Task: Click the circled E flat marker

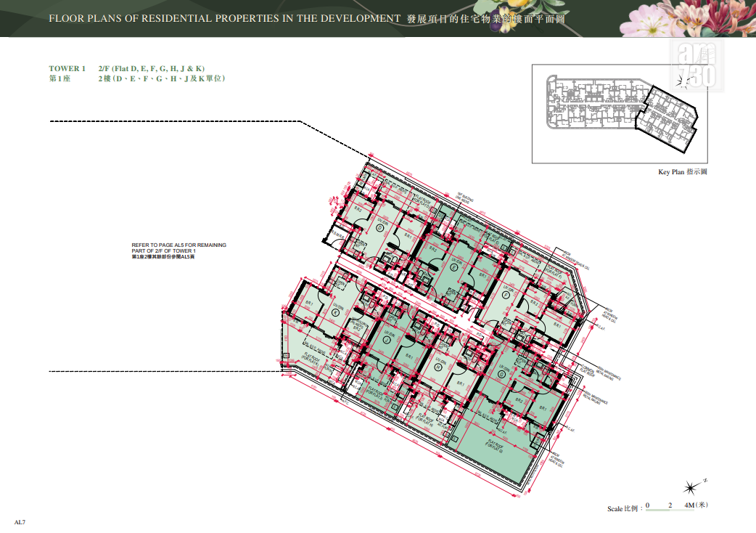Action: (453, 268)
